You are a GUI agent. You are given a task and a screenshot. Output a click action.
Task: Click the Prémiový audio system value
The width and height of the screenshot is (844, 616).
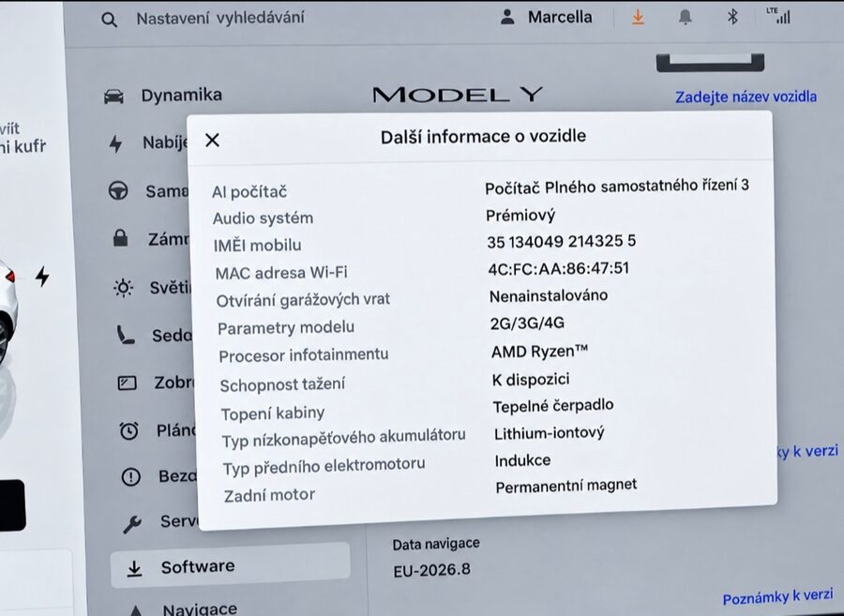click(520, 216)
